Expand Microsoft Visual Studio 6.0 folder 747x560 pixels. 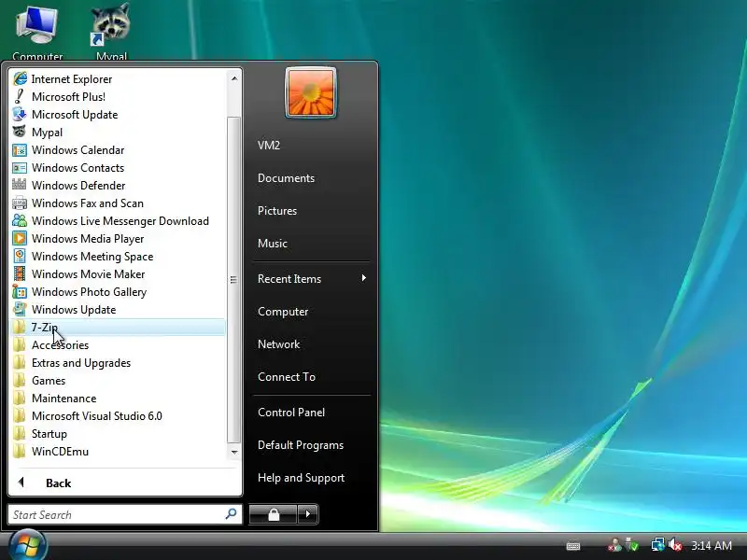[x=118, y=415]
